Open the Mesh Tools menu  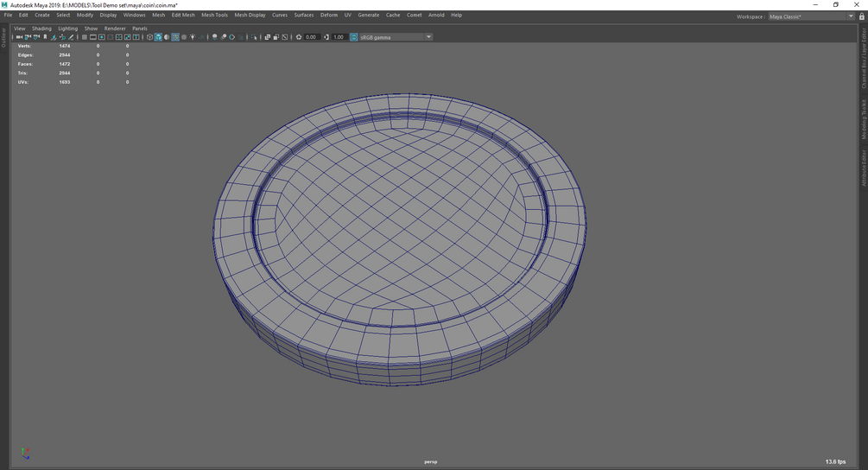point(214,15)
